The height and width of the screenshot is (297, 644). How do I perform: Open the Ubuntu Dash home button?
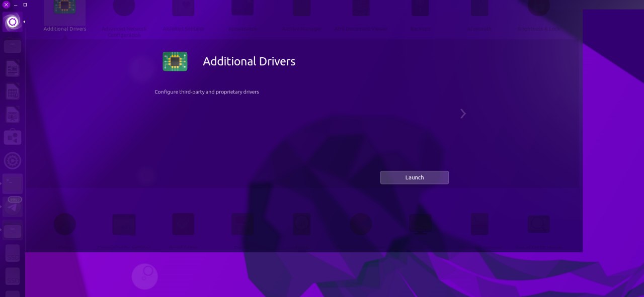pyautogui.click(x=13, y=22)
